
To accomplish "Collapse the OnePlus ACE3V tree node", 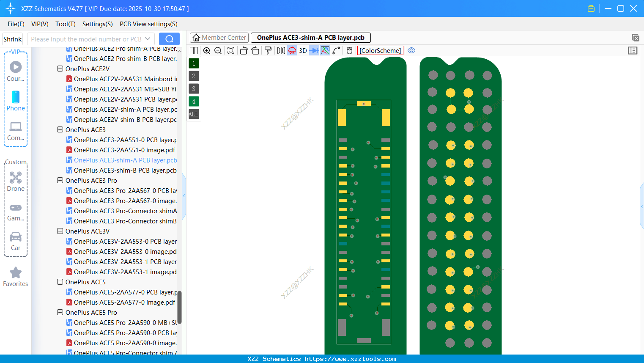I will [60, 231].
